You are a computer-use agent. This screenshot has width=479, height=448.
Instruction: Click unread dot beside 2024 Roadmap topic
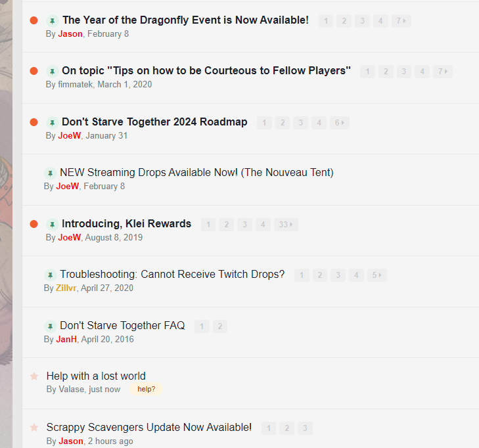click(x=34, y=122)
